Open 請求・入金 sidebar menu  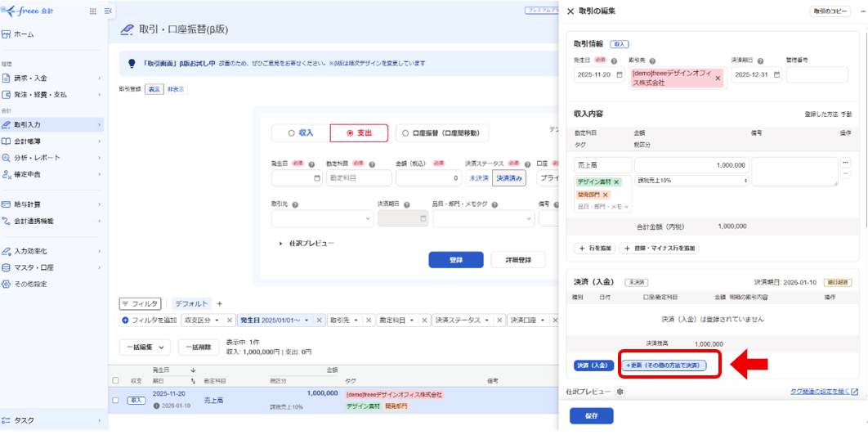pyautogui.click(x=52, y=78)
